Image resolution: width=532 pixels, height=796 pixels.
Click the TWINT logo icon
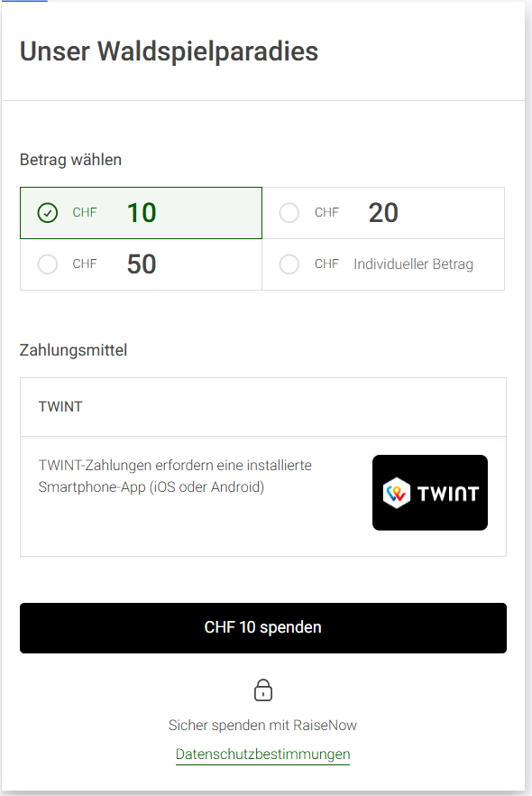click(x=429, y=492)
